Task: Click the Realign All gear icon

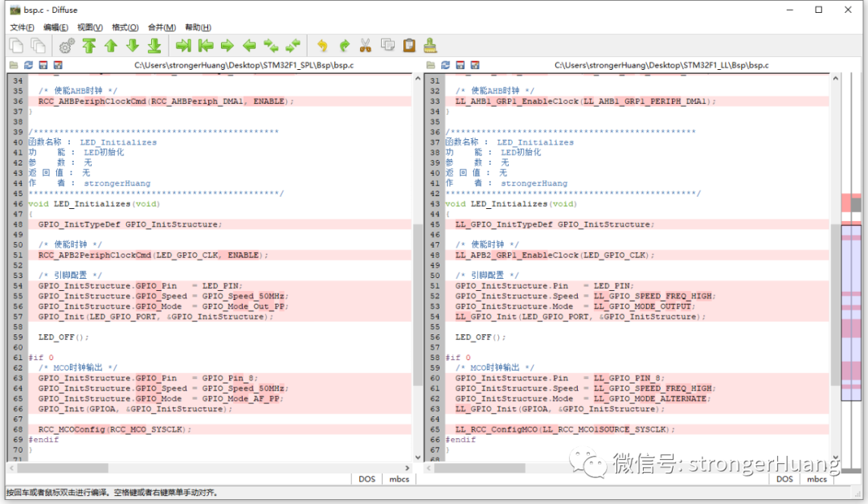Action: [67, 46]
